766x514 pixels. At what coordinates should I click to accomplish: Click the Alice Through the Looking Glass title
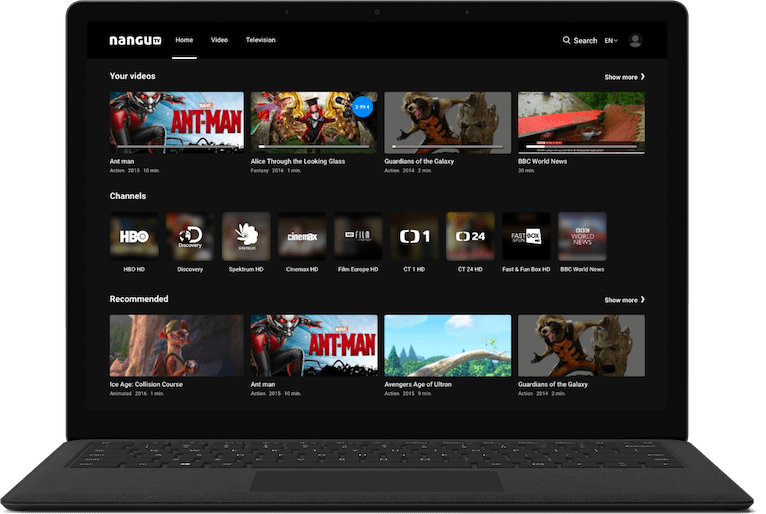click(x=298, y=161)
